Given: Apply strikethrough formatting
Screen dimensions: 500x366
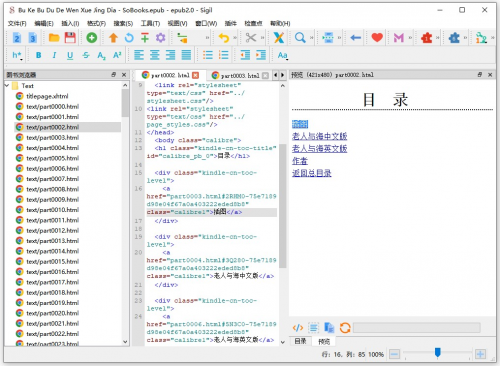Looking at the screenshot, I should click(86, 55).
